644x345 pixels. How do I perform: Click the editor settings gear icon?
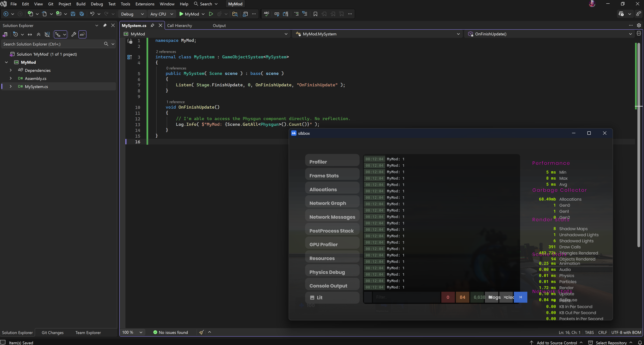click(639, 25)
